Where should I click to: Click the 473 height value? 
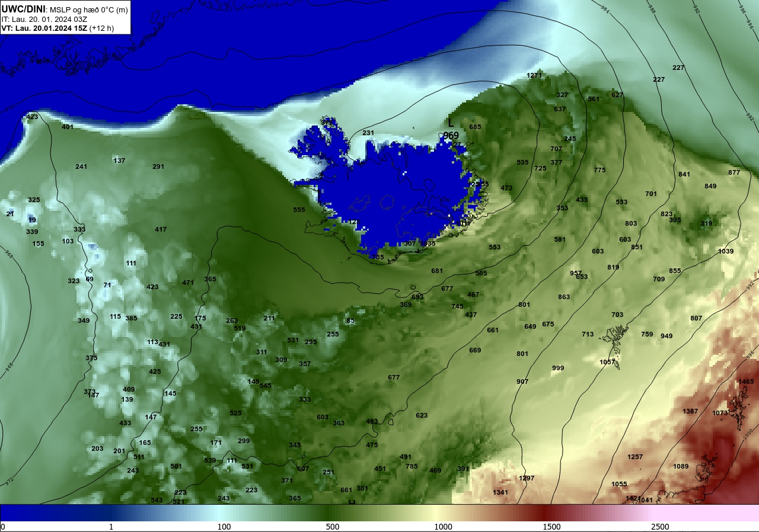click(x=506, y=188)
